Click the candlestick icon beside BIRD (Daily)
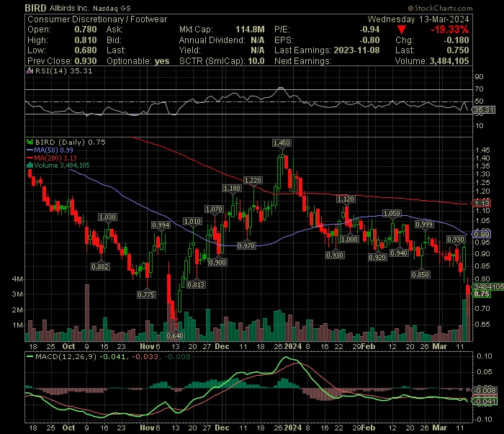504x434 pixels. tap(30, 142)
